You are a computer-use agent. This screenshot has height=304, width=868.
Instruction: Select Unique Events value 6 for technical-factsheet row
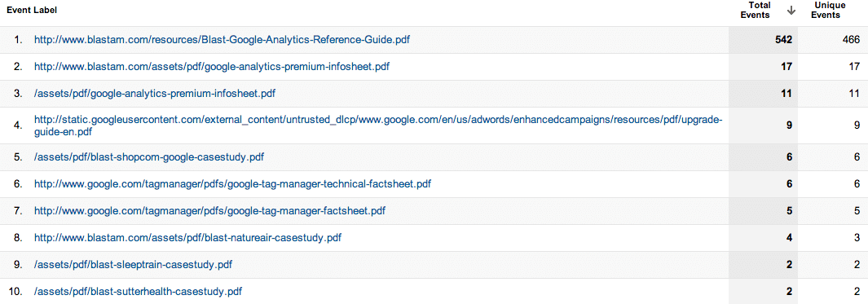click(857, 184)
